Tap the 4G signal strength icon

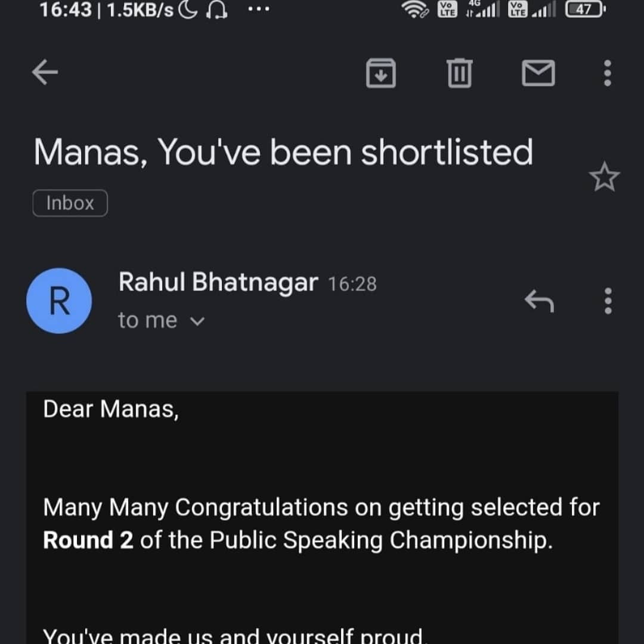coord(482,10)
